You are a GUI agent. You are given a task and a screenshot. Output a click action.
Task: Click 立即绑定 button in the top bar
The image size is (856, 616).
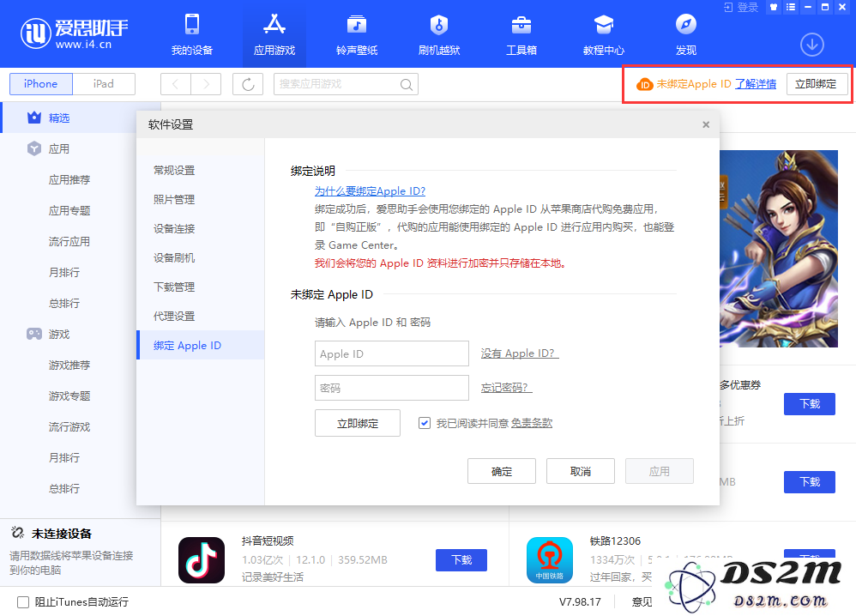click(816, 84)
